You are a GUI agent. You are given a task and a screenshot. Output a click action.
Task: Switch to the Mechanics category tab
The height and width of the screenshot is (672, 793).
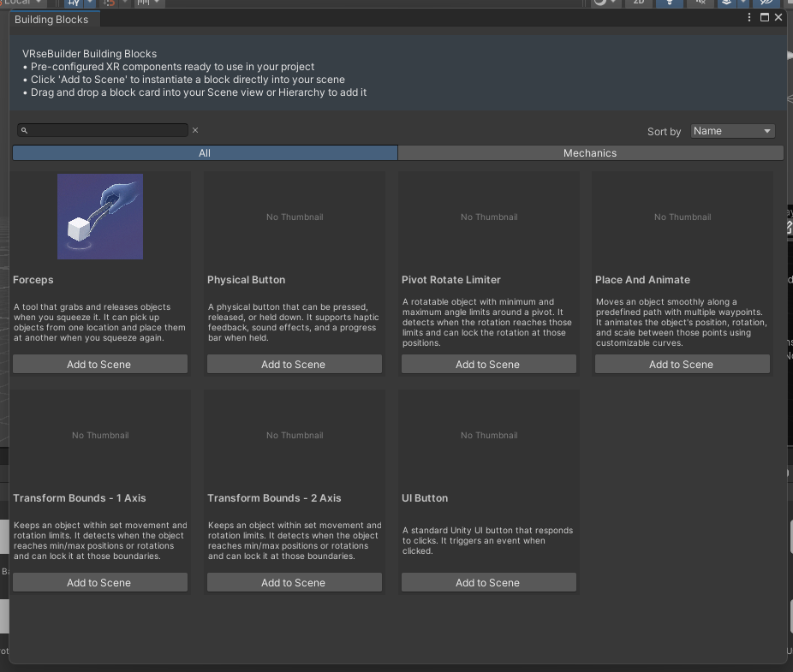[590, 152]
